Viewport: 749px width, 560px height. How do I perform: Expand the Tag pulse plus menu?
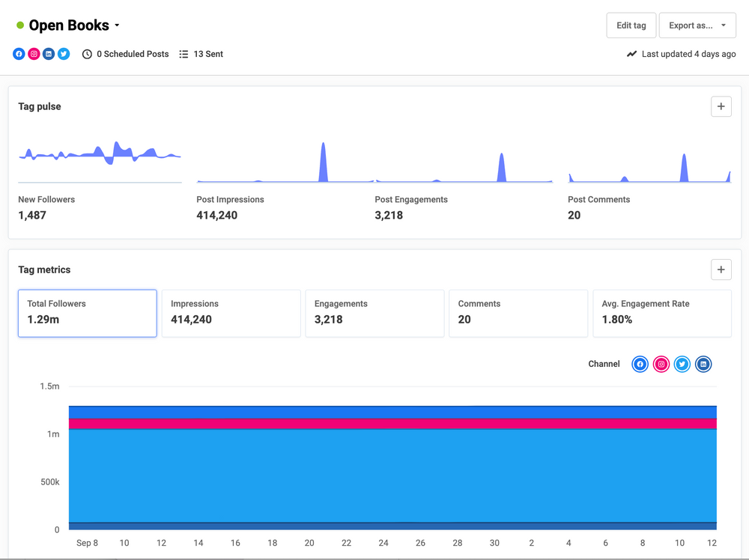pos(721,106)
